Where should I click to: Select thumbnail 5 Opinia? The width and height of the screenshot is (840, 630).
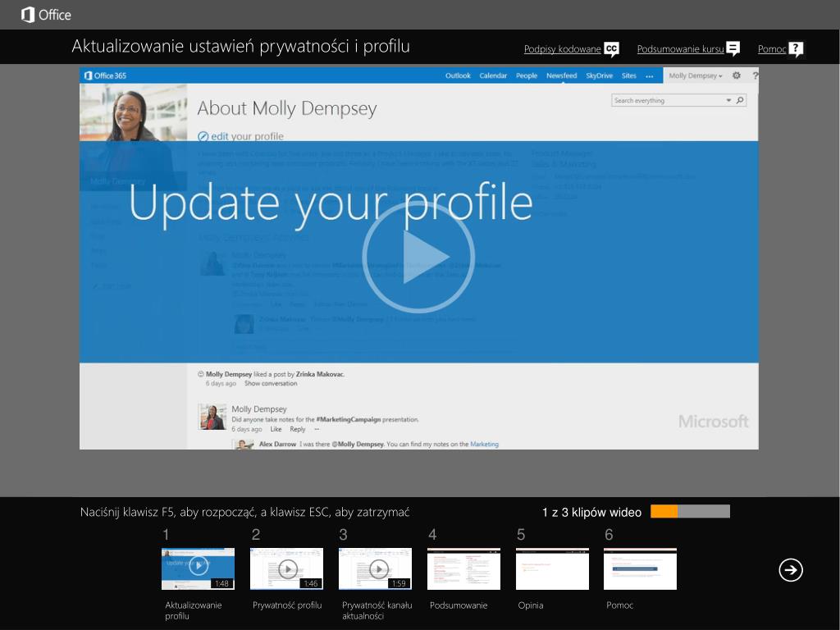(x=552, y=568)
